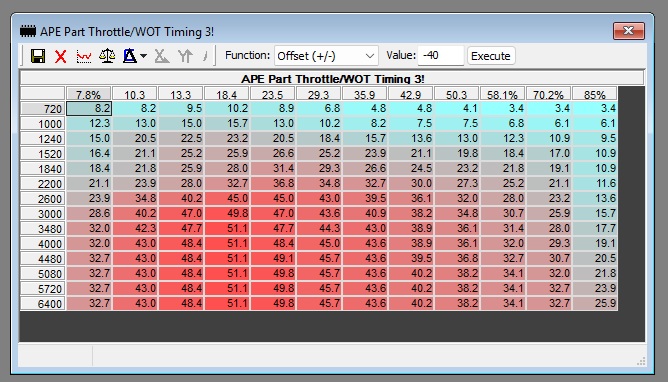The image size is (668, 382).
Task: Click the 49.1 cell in row 4480
Action: tap(273, 258)
